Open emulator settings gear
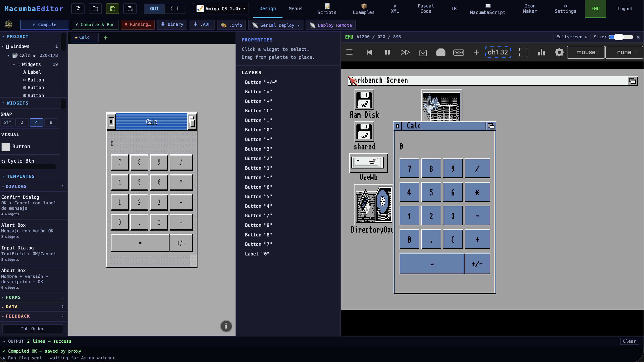The image size is (644, 362). click(x=559, y=52)
